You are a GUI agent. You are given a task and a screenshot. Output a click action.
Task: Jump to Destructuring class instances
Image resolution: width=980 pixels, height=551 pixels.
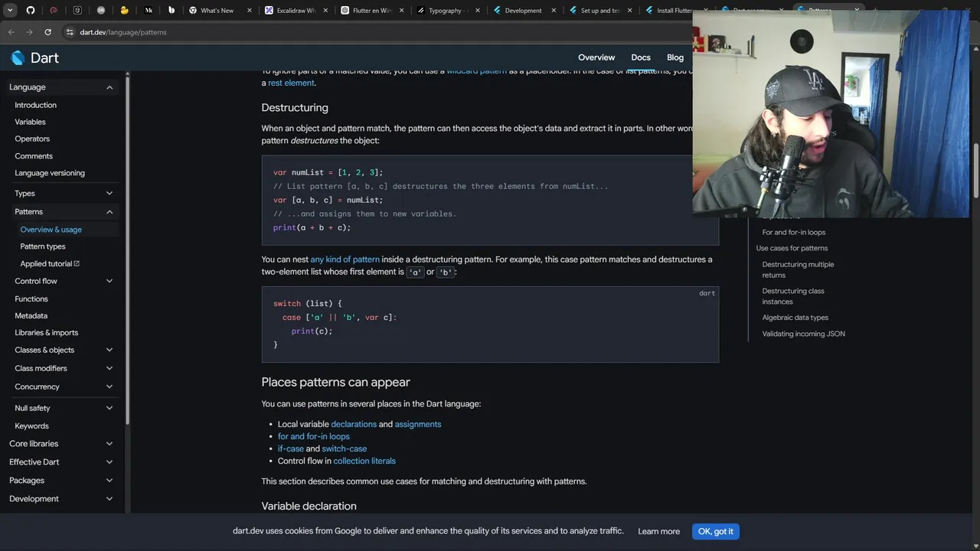(x=793, y=296)
